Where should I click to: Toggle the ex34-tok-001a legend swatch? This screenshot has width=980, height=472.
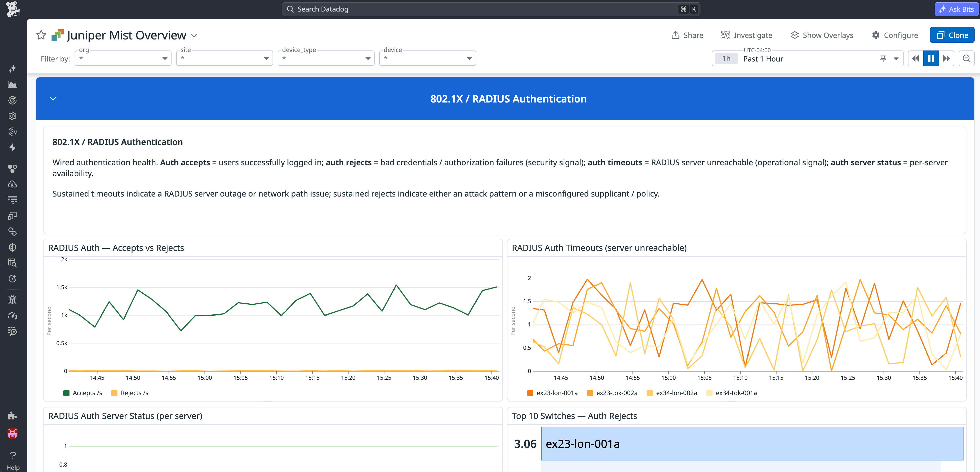(709, 393)
